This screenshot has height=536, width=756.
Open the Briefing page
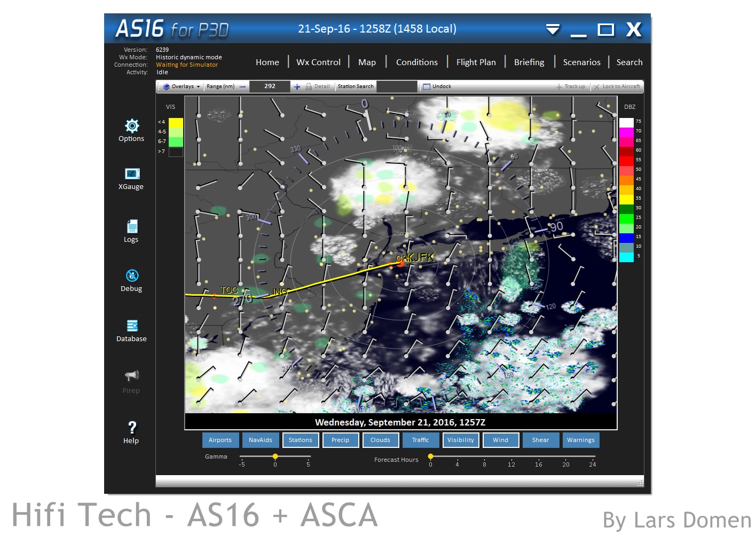529,62
